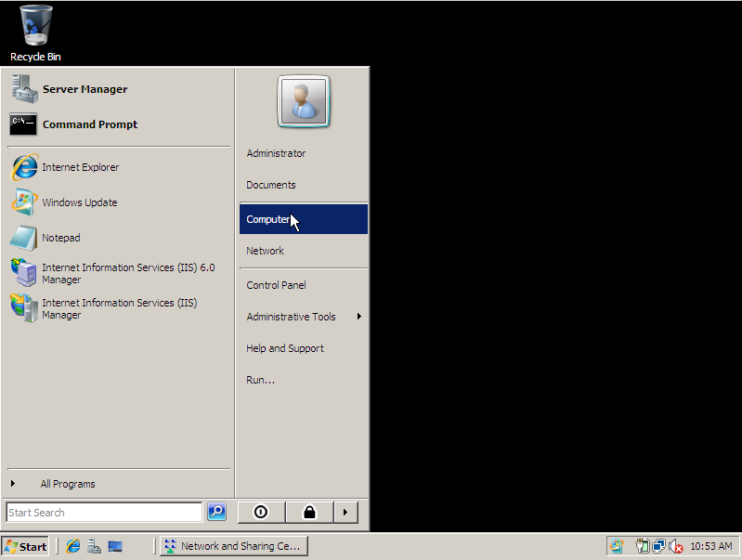Screen dimensions: 742x560
Task: Open Command Prompt pinned item
Action: (x=118, y=124)
